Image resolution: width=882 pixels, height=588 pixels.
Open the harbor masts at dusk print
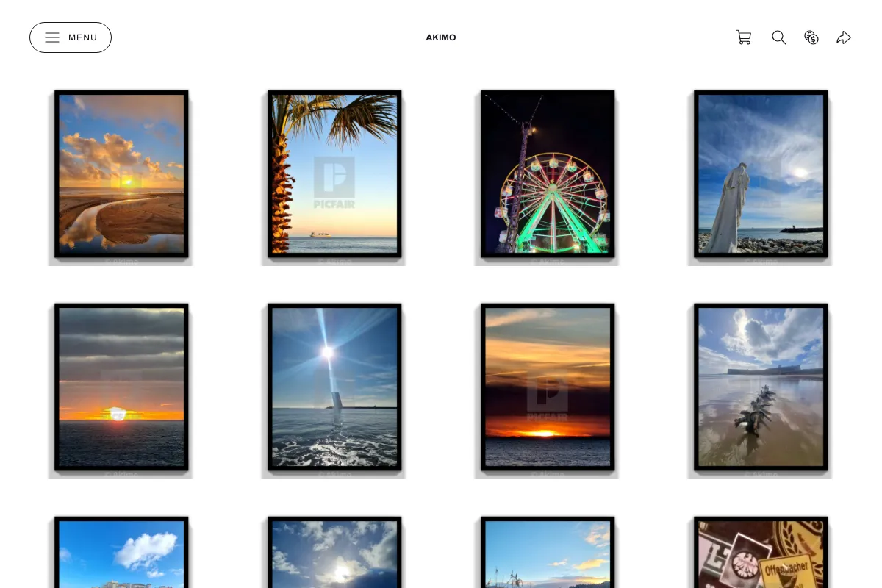[548, 551]
